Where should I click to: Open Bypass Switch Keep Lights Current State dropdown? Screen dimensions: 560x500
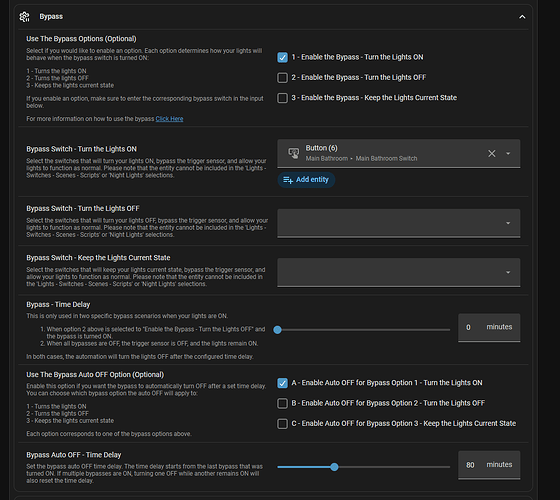coord(399,272)
